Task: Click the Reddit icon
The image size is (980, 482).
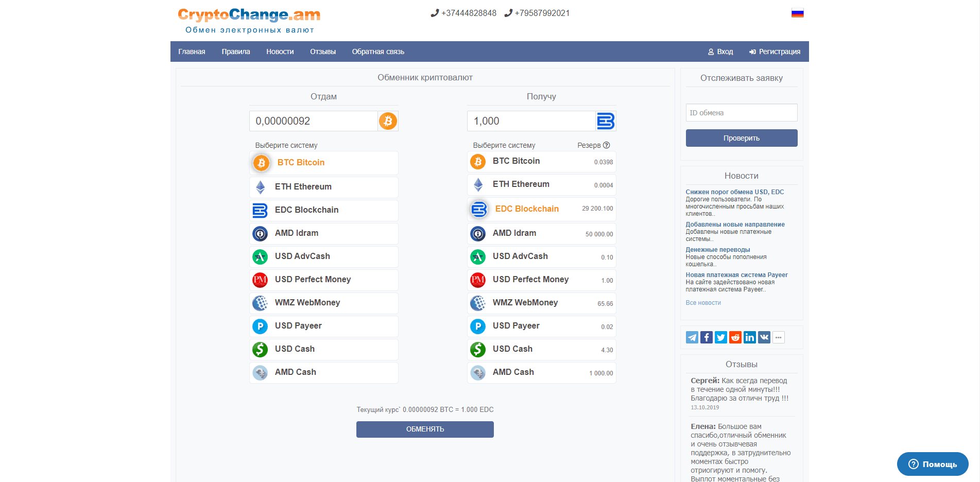Action: [x=735, y=337]
